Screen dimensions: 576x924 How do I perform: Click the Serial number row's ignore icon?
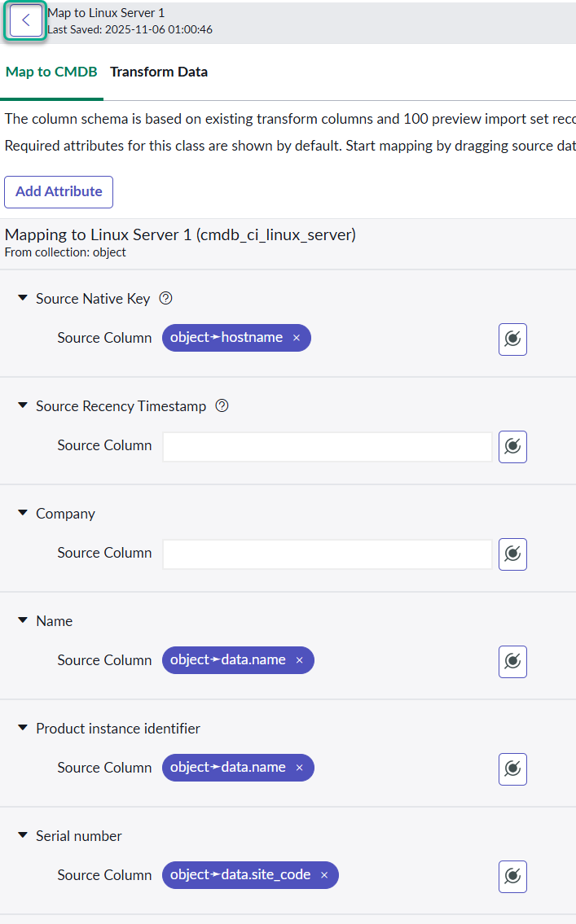pyautogui.click(x=512, y=877)
